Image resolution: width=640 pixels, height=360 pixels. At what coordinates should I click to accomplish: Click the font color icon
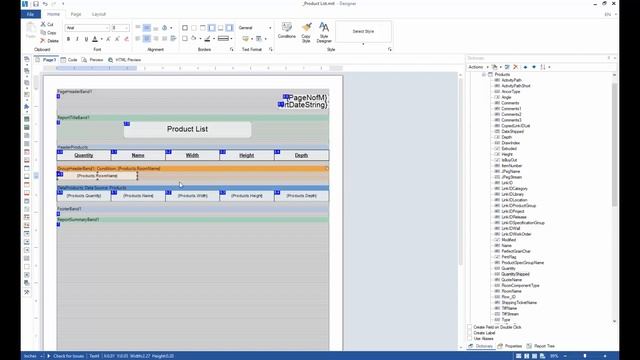(x=95, y=39)
